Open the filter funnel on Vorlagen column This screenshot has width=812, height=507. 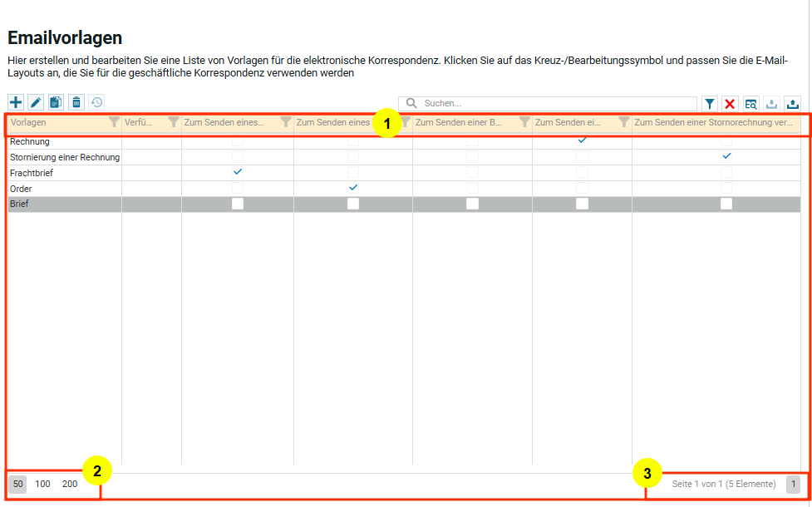click(114, 122)
